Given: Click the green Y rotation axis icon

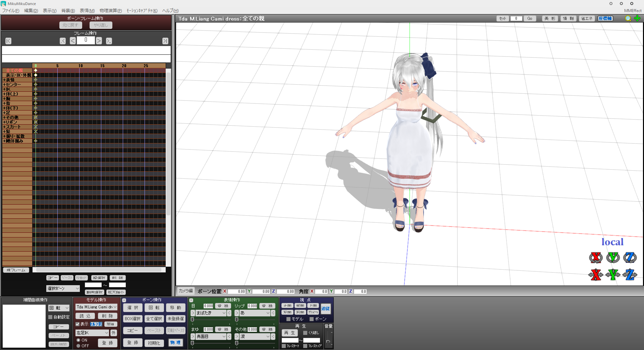Looking at the screenshot, I should (x=613, y=258).
